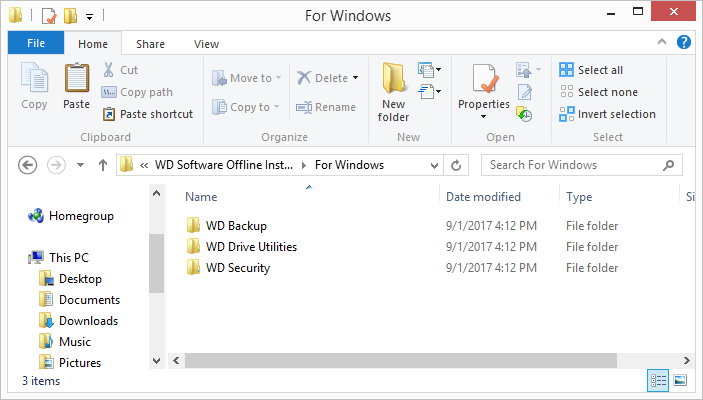
Task: Click Paste shortcut in ribbon
Action: tap(148, 114)
